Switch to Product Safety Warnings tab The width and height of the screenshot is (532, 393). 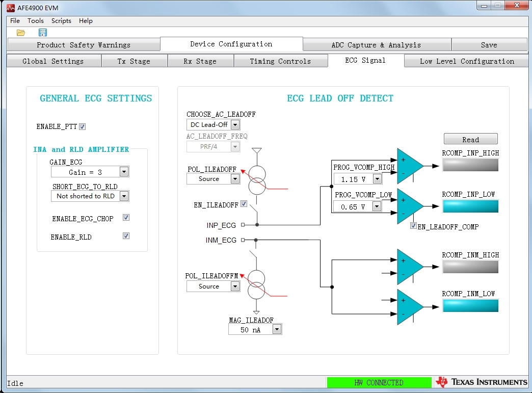click(x=84, y=45)
